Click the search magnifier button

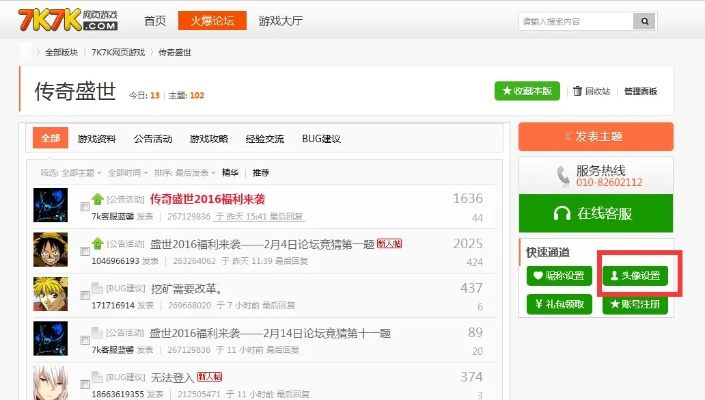[x=644, y=21]
